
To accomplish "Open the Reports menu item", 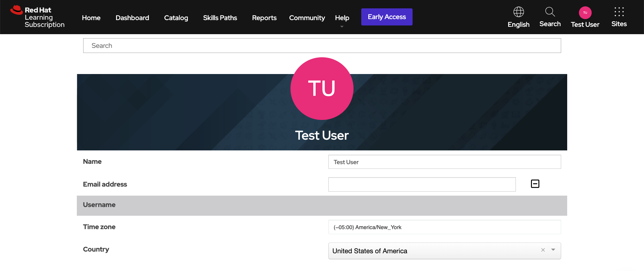I will (x=264, y=18).
